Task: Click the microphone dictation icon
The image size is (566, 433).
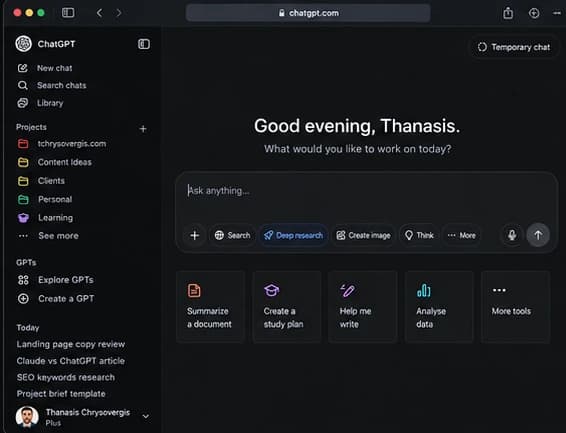Action: [512, 235]
